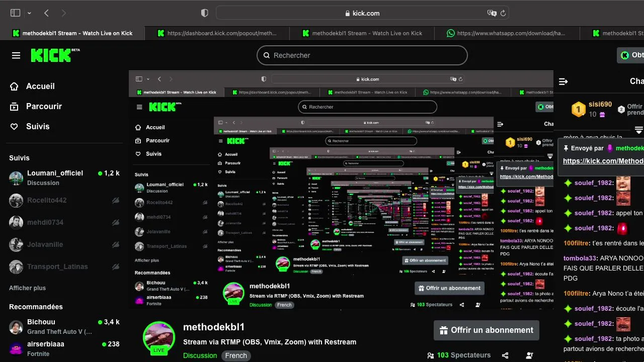Screen dimensions: 644x362
Task: Focus the main page's Rechercher search field
Action: (362, 55)
